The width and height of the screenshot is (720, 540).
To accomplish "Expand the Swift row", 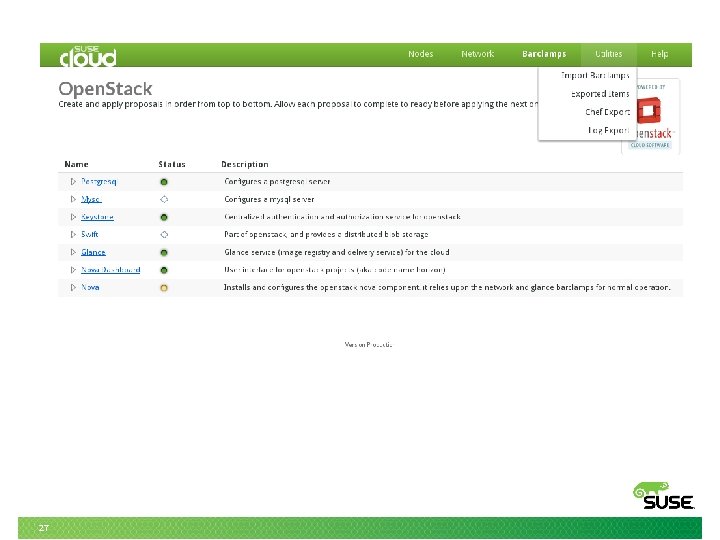I will 73,234.
